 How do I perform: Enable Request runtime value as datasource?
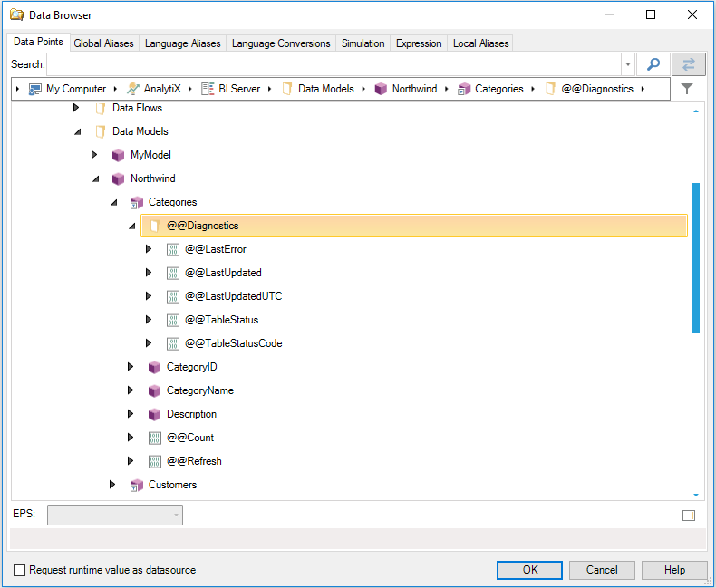(x=20, y=570)
